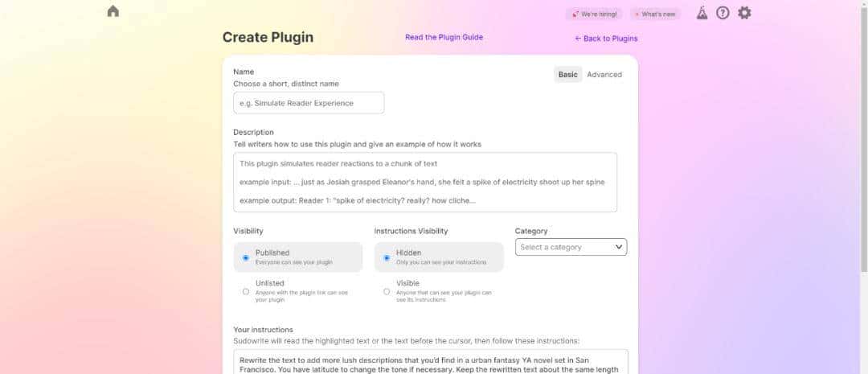
Task: Focus the Description text area
Action: pyautogui.click(x=425, y=182)
